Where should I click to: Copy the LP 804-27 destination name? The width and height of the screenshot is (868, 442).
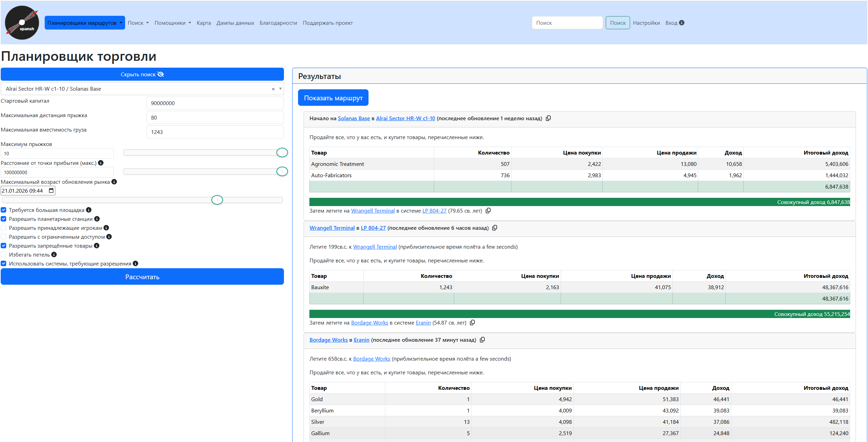[x=488, y=211]
